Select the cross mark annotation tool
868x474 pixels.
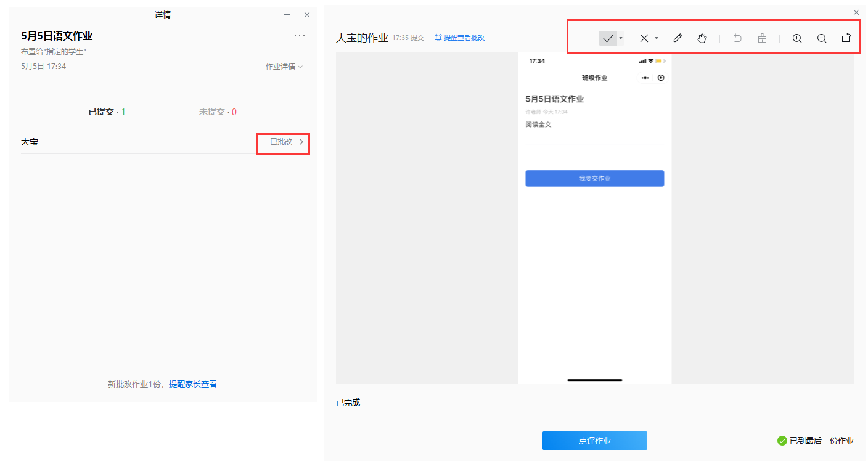[644, 38]
